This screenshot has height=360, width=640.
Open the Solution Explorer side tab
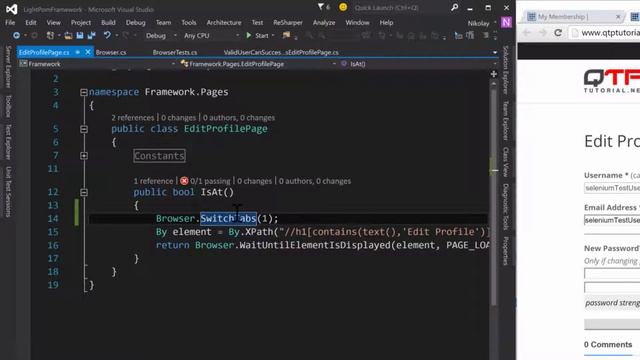pyautogui.click(x=506, y=70)
